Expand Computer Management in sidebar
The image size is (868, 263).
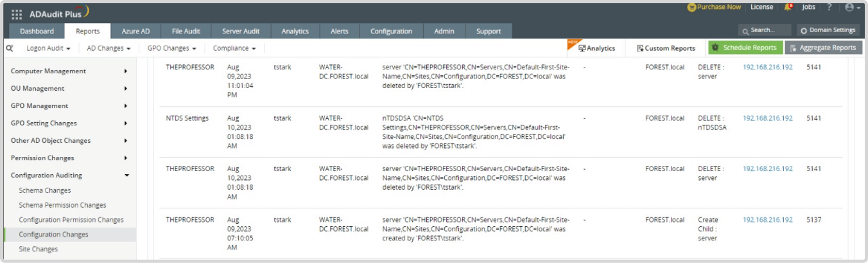click(x=69, y=71)
